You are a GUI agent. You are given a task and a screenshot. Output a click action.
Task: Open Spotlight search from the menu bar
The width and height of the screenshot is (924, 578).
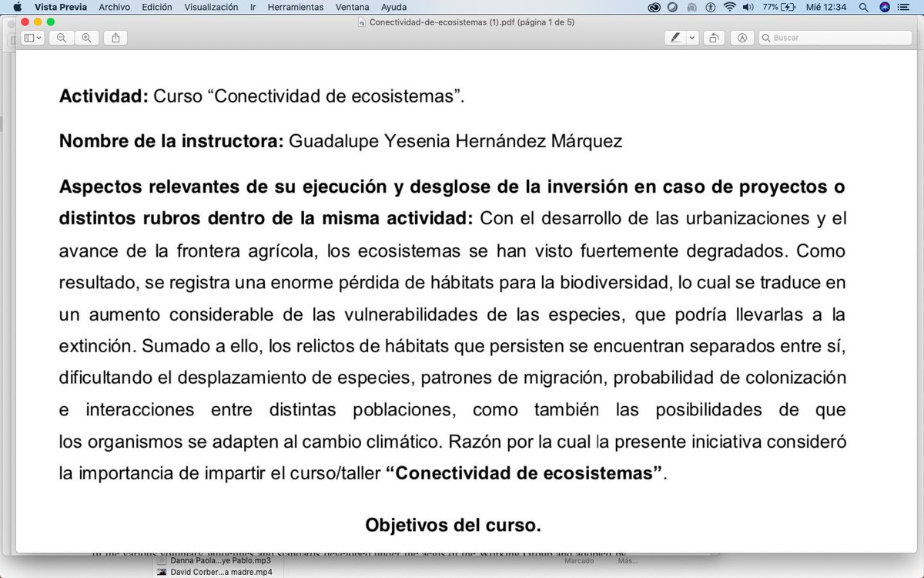click(863, 8)
